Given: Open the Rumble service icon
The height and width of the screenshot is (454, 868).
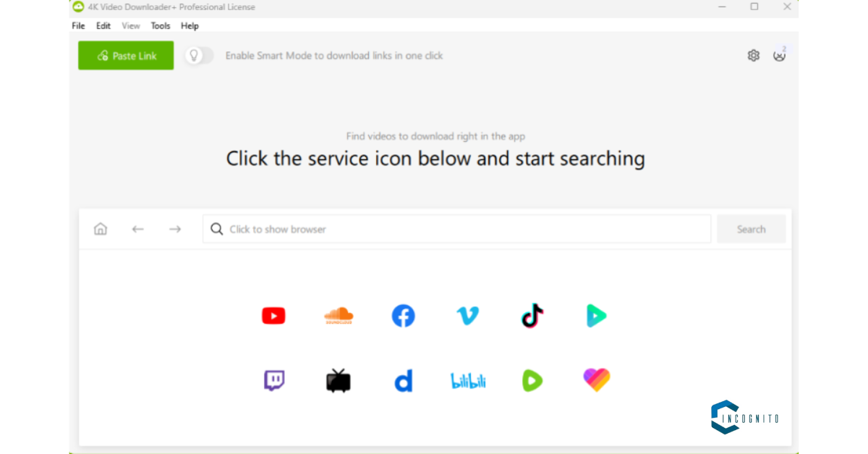Looking at the screenshot, I should (x=532, y=380).
